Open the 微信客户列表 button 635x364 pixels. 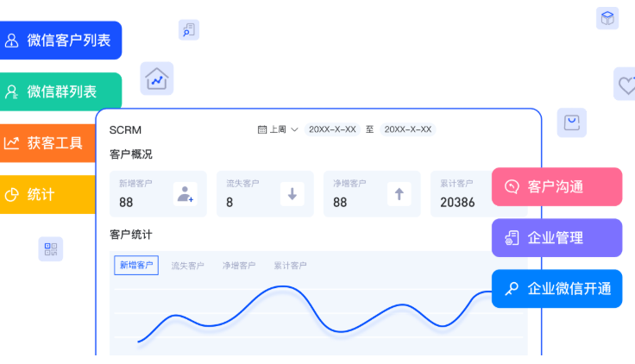click(x=60, y=41)
